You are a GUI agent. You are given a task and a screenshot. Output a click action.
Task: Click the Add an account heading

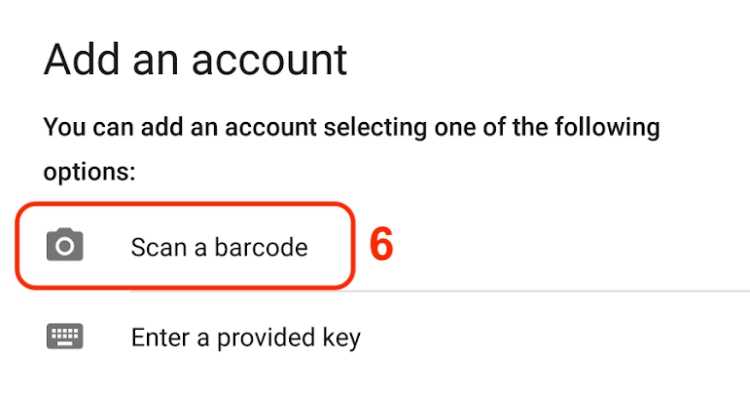195,60
